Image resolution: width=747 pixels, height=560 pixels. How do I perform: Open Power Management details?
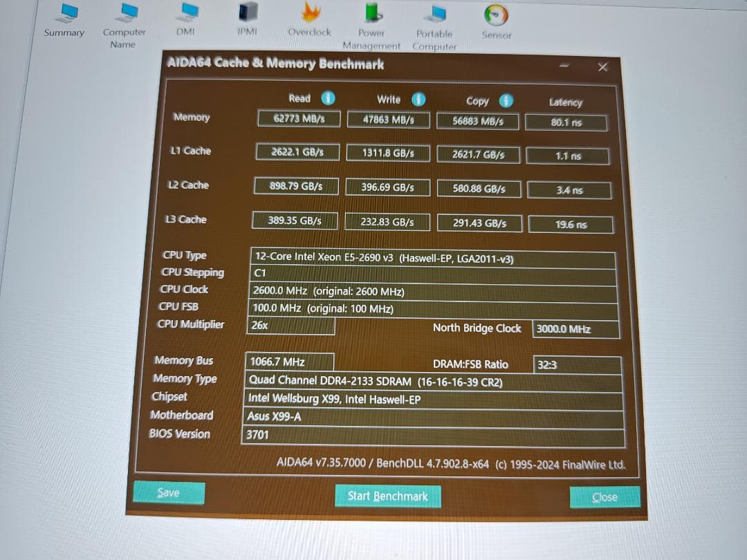point(371,17)
